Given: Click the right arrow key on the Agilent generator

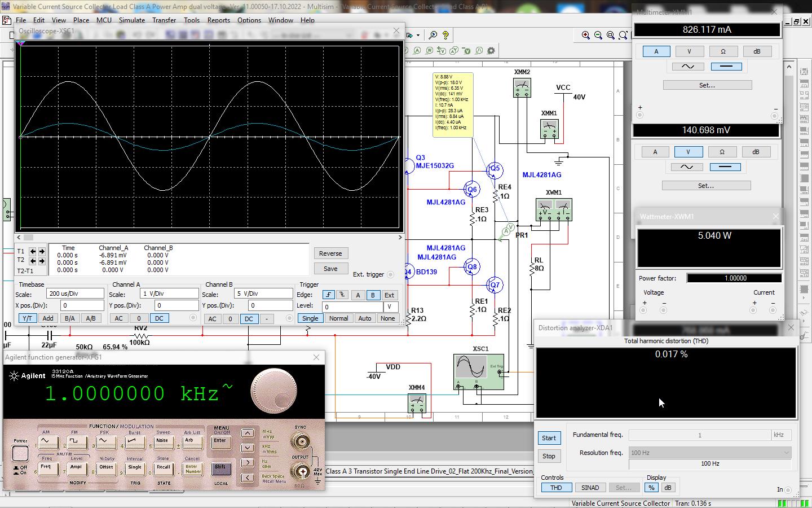Looking at the screenshot, I should point(247,462).
